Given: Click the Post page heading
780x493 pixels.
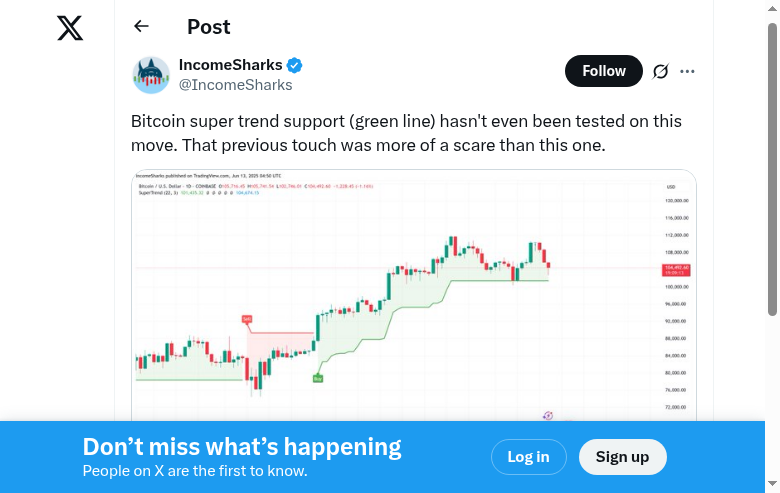Looking at the screenshot, I should [208, 27].
